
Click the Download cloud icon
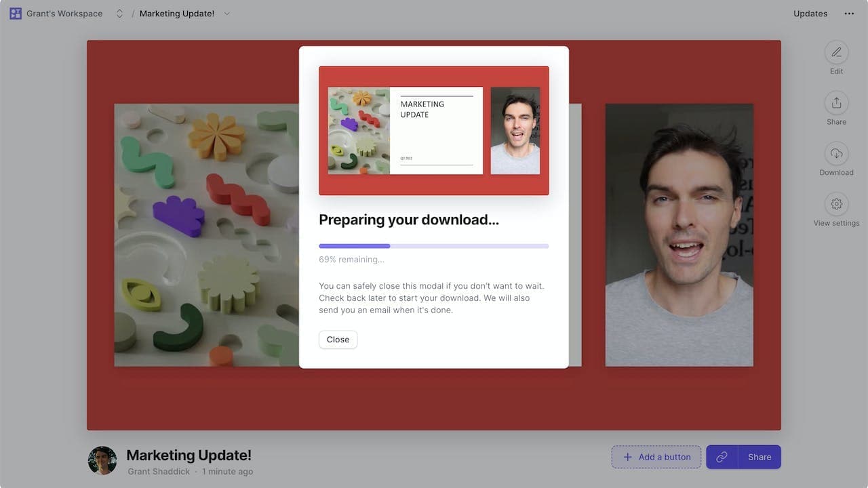[836, 153]
